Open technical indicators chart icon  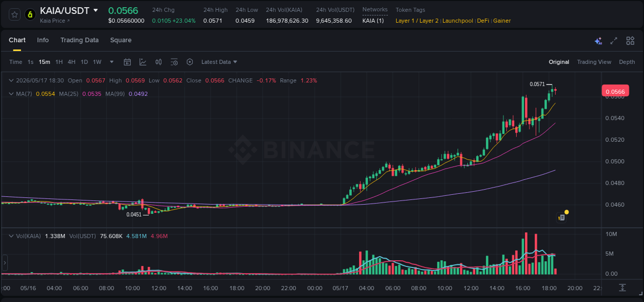pyautogui.click(x=143, y=62)
